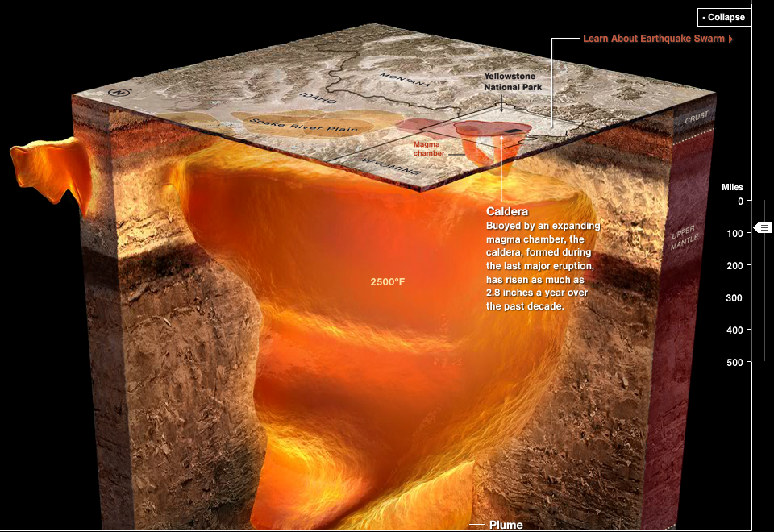The height and width of the screenshot is (532, 774).
Task: Choose the 400 miles depth mark
Action: tap(734, 330)
